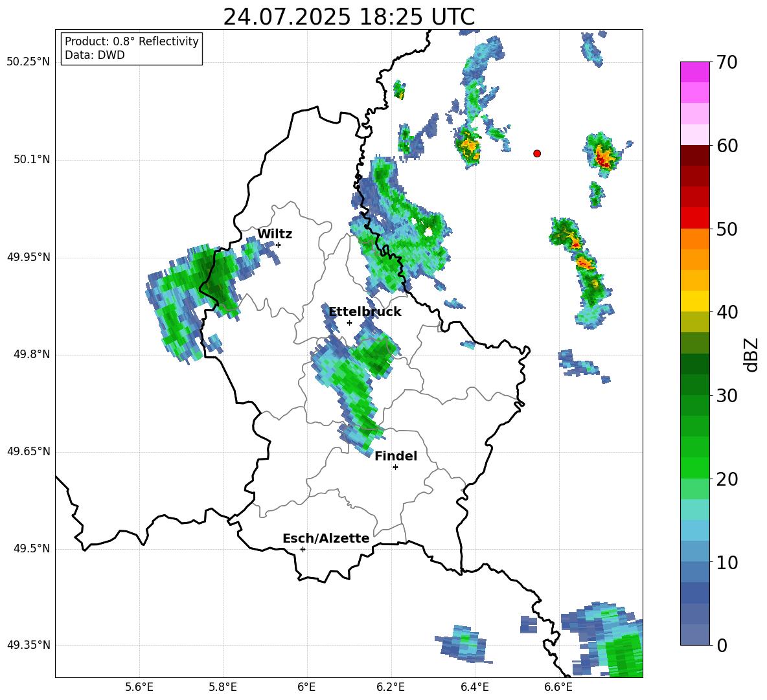This screenshot has height=700, width=767.
Task: Click the Ettelbruck location cross marker
Action: 349,322
